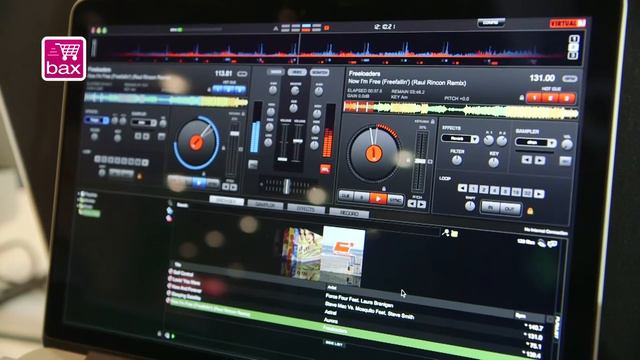This screenshot has width=640, height=360.
Task: Click the Config button at top
Action: coord(491,23)
